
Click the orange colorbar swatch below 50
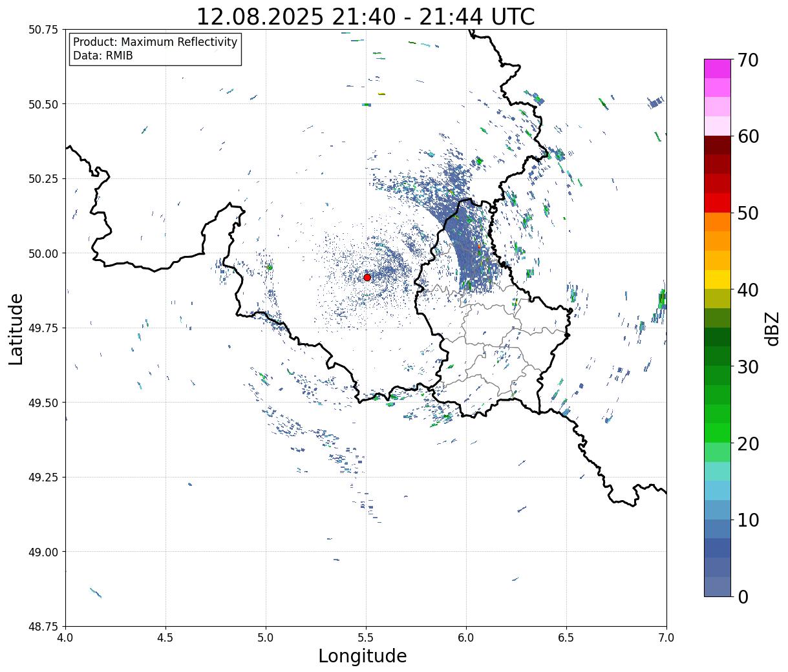pyautogui.click(x=718, y=222)
